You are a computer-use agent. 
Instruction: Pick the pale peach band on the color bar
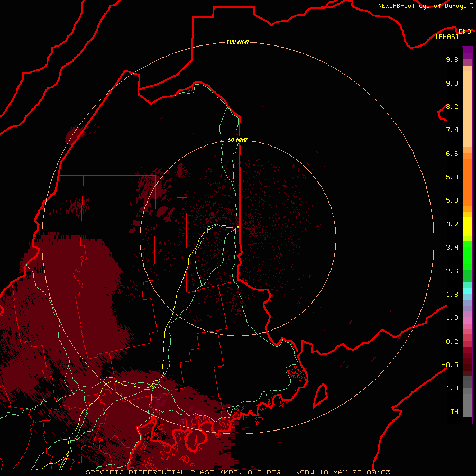(467, 108)
